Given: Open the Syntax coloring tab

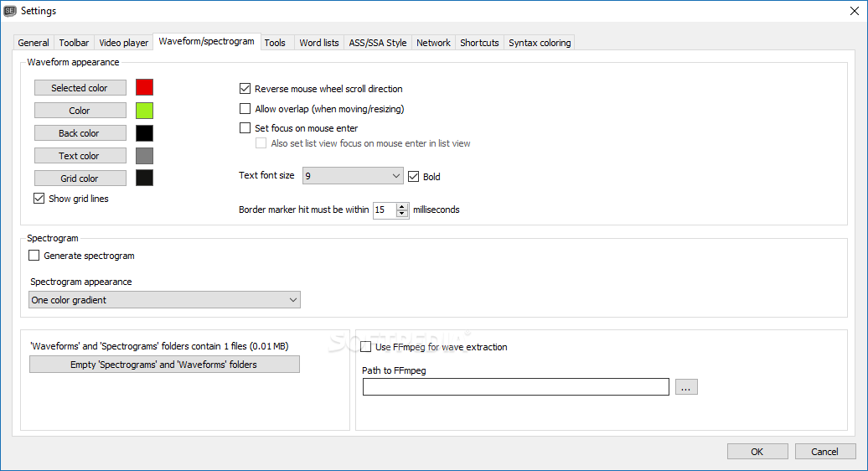Looking at the screenshot, I should click(x=540, y=43).
